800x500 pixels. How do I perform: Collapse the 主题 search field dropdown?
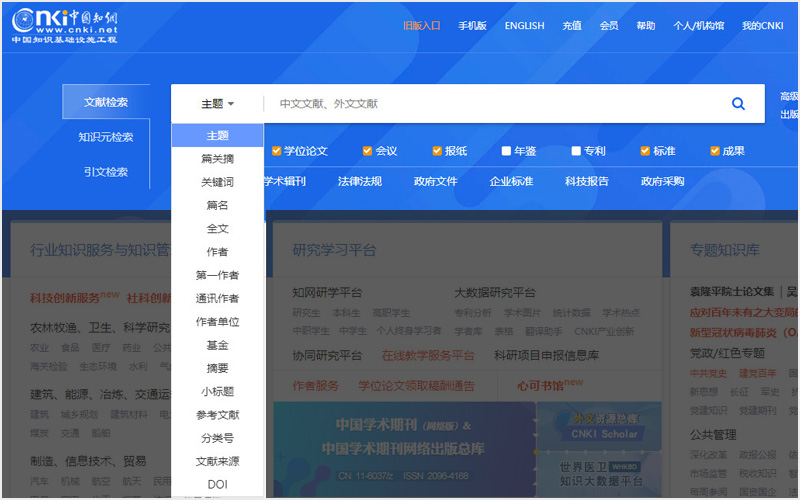217,104
